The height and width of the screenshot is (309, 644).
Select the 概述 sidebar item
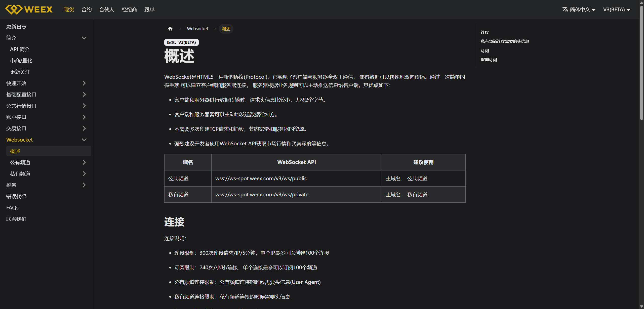[x=49, y=151]
